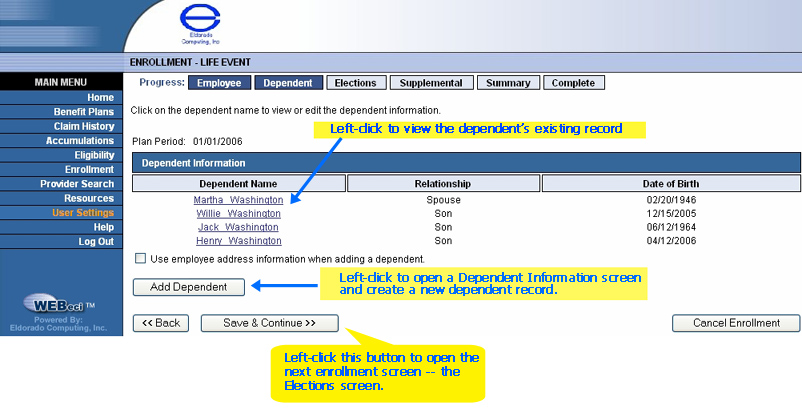The height and width of the screenshot is (413, 802).
Task: Open Eligibility from main menu
Action: point(94,155)
